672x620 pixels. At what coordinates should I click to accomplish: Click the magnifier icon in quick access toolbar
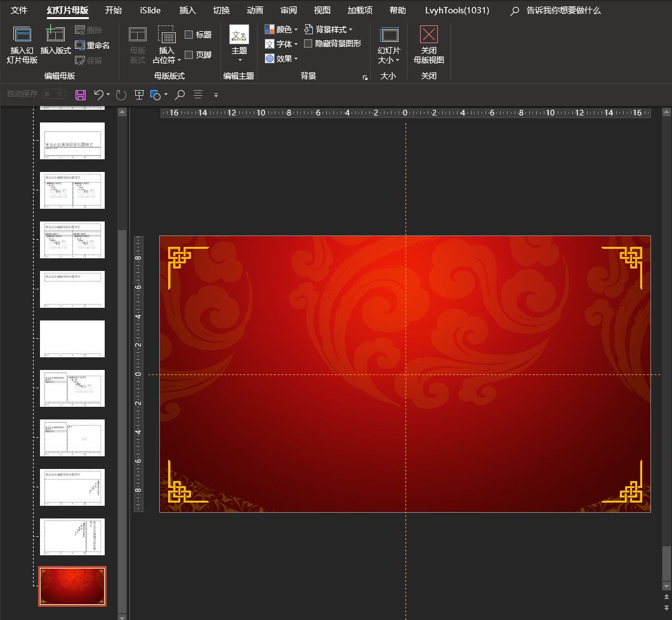[x=180, y=95]
